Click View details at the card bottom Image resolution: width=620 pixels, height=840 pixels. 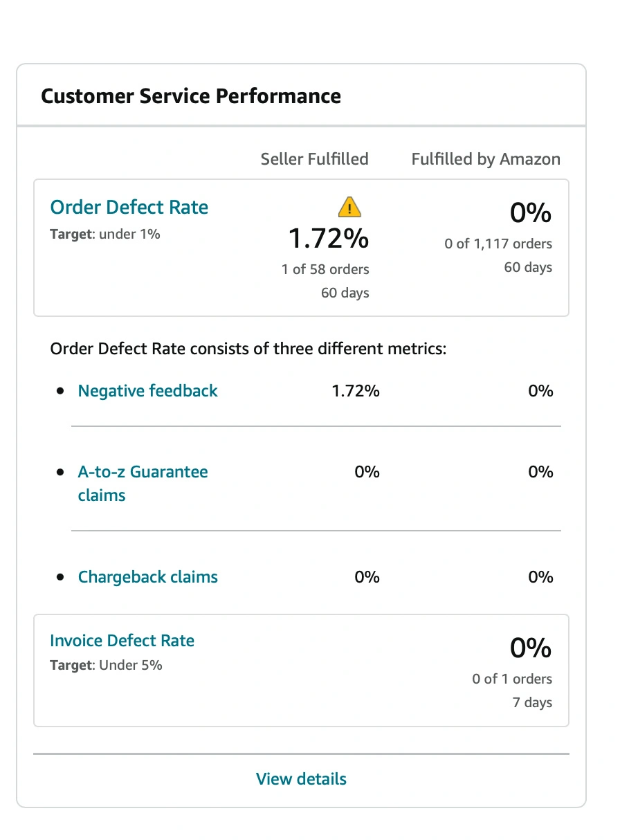(x=300, y=779)
